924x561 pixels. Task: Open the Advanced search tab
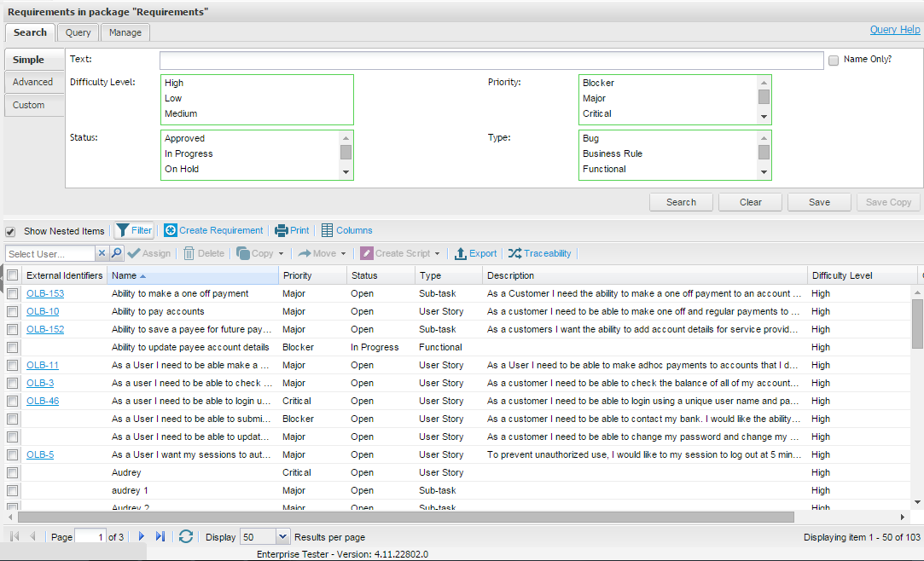(32, 82)
